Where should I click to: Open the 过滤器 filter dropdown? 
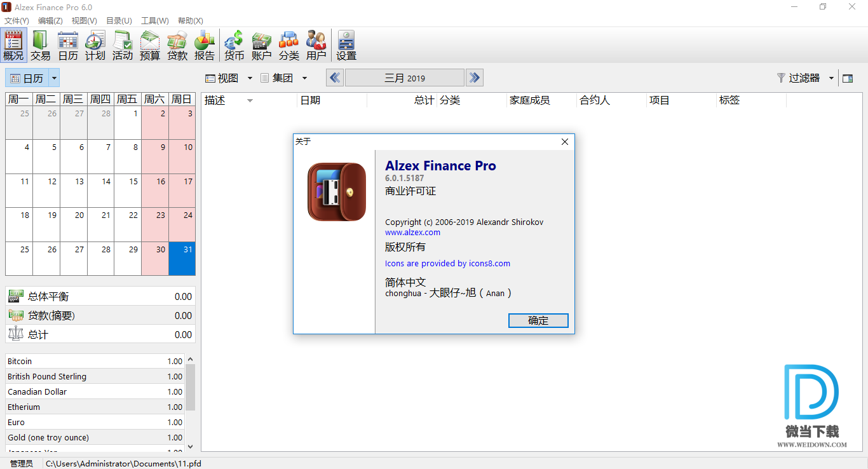pos(805,78)
